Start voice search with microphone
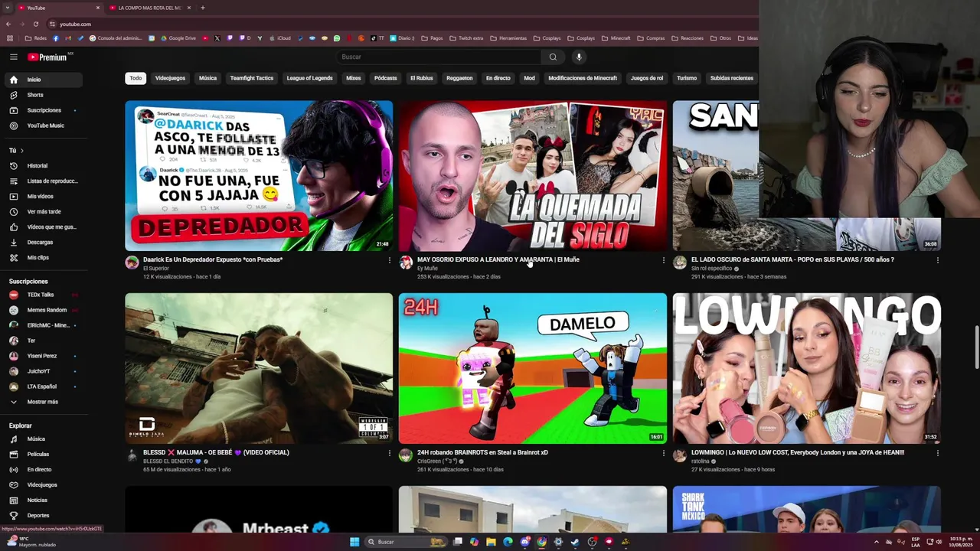Image resolution: width=980 pixels, height=551 pixels. [579, 57]
